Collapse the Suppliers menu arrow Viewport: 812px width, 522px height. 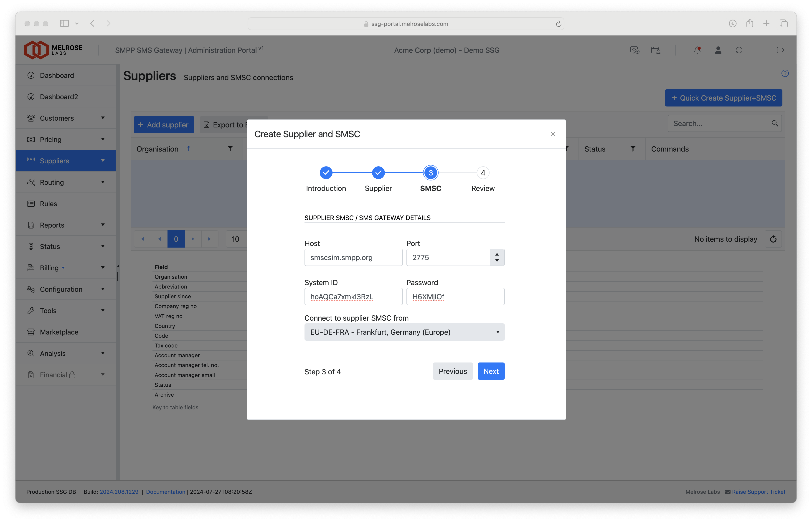click(103, 161)
